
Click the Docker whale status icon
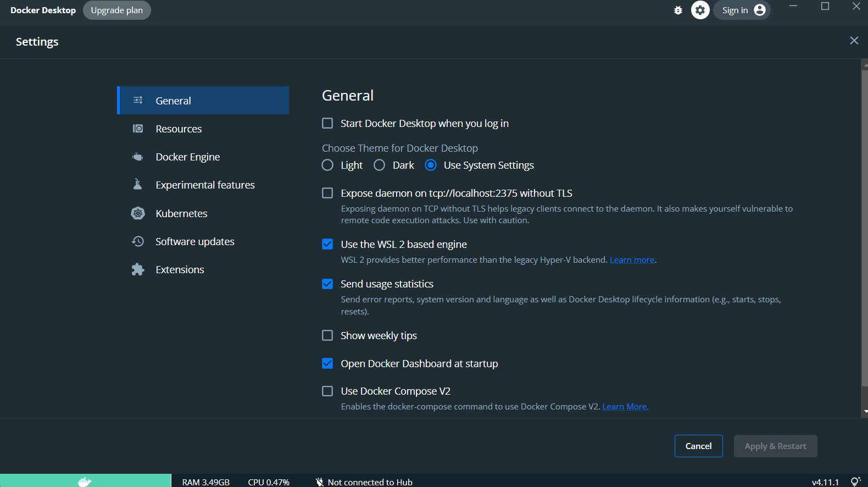pos(85,482)
